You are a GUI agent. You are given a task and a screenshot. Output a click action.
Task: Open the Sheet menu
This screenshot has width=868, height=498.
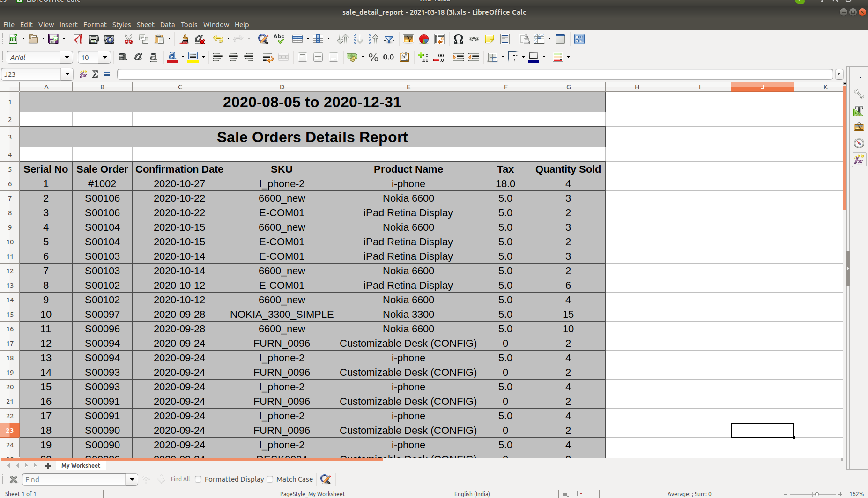pos(145,25)
